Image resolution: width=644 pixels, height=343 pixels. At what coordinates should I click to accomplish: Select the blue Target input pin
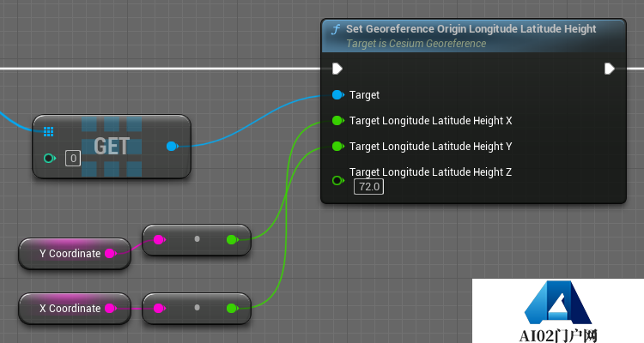tap(337, 95)
